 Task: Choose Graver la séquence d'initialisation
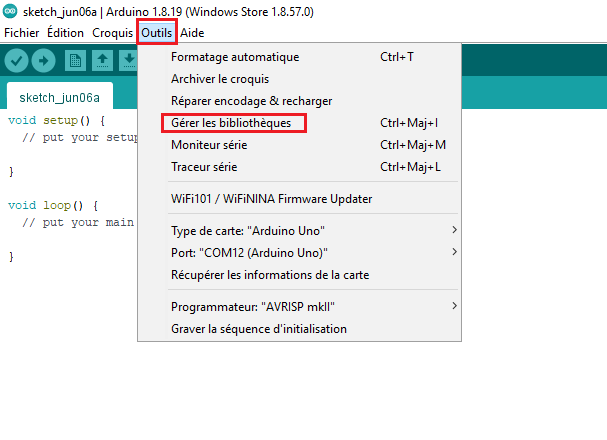(299, 329)
